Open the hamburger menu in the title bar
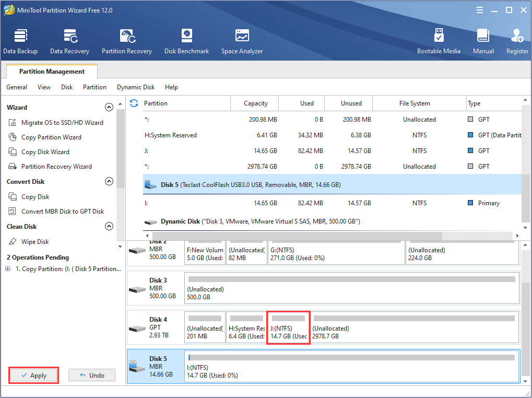This screenshot has height=398, width=532. point(480,10)
